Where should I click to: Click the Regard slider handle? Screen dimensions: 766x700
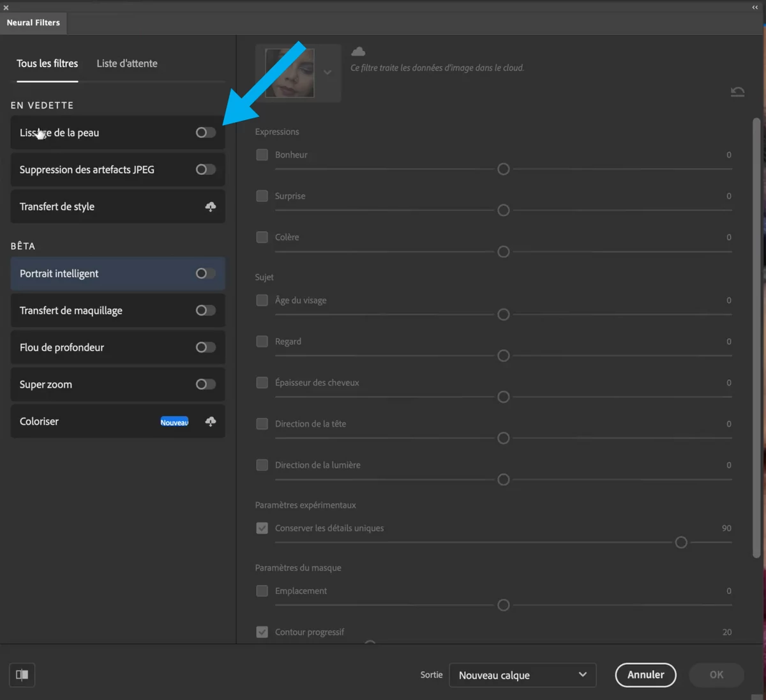pyautogui.click(x=504, y=356)
